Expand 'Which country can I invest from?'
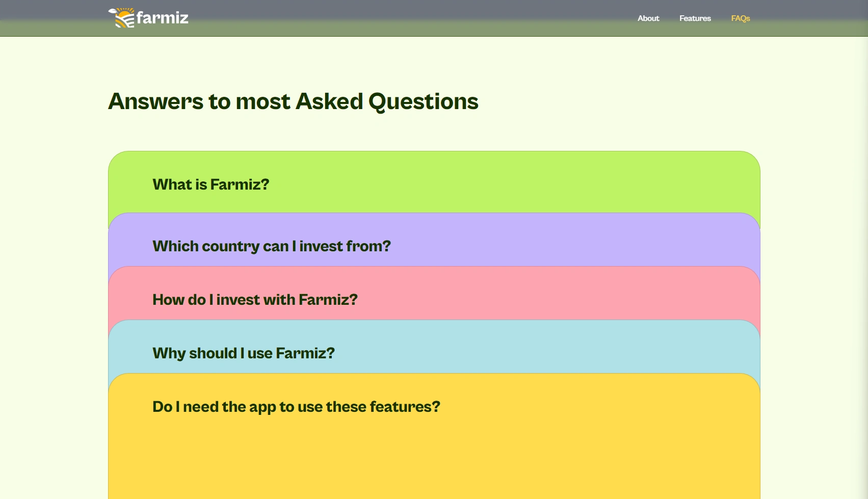The height and width of the screenshot is (499, 868). pos(434,240)
